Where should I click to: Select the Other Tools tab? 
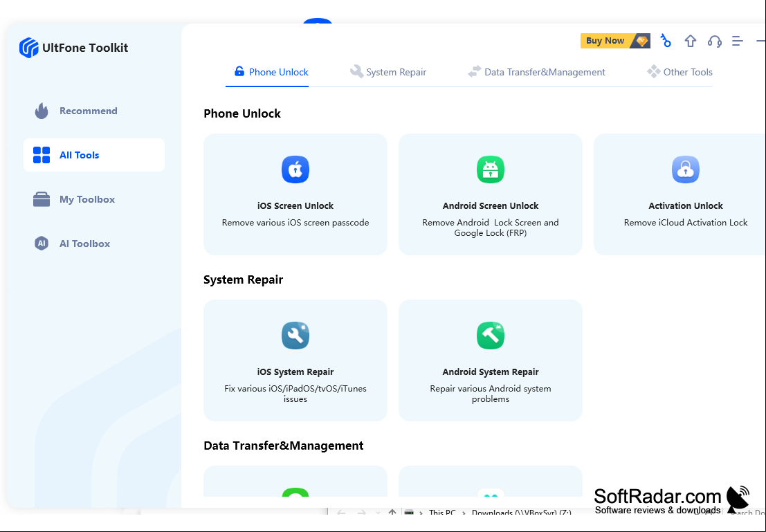click(680, 73)
